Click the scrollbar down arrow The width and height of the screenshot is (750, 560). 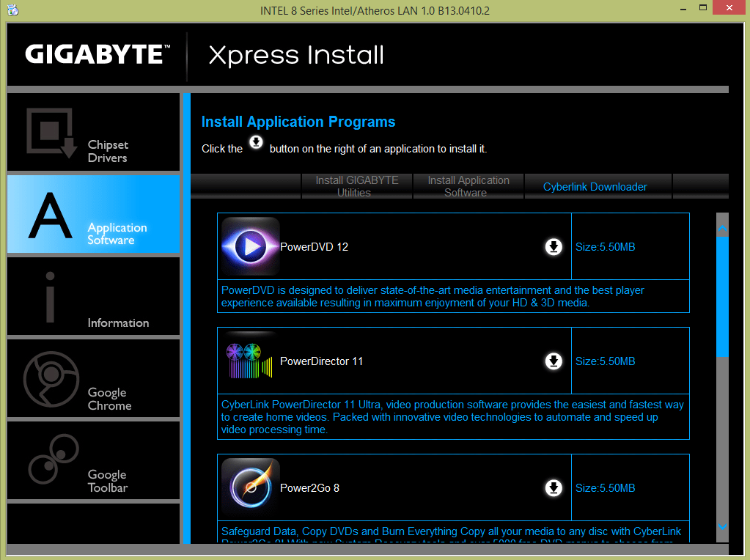tap(722, 526)
